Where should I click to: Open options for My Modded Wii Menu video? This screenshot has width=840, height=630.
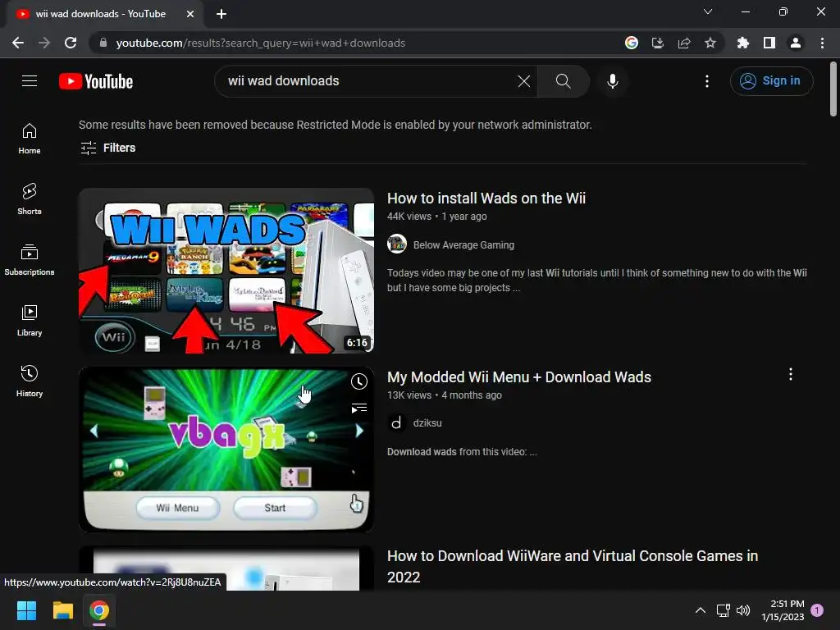[x=791, y=374]
